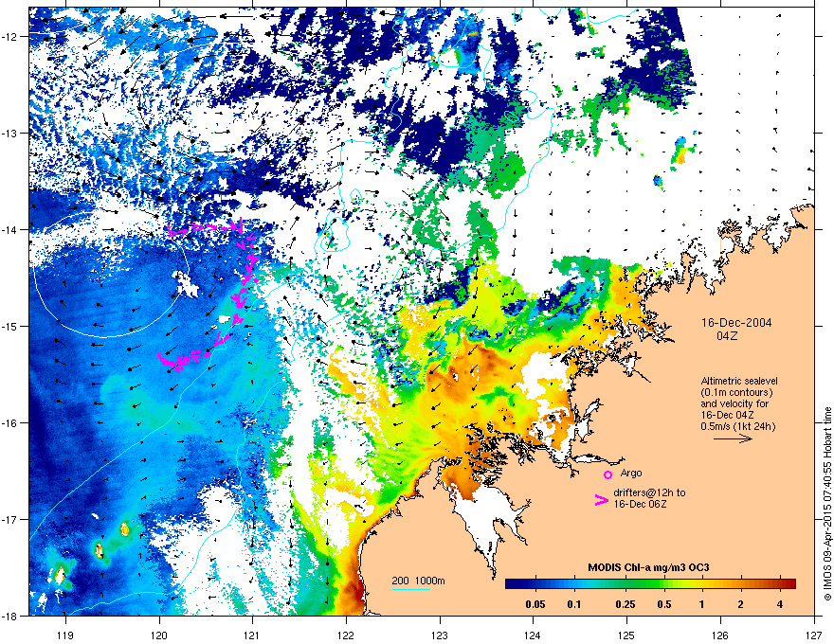Click the '0.5m/s (1kt 24h)' text

[738, 426]
